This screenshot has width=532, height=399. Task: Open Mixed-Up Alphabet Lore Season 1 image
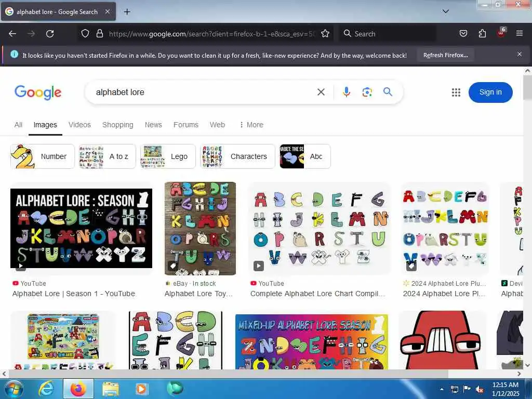(x=312, y=342)
